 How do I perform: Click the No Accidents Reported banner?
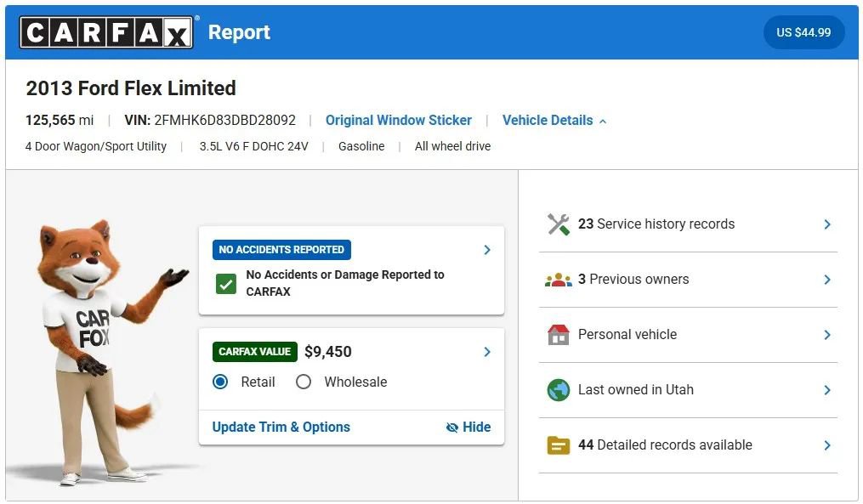coord(281,249)
